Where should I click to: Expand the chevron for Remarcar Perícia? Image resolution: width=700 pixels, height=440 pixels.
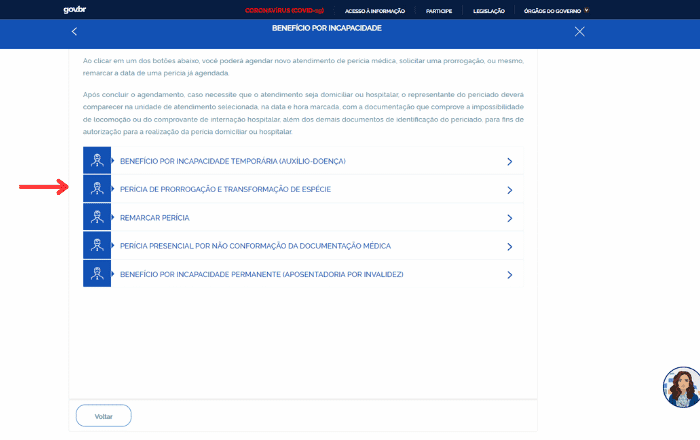pyautogui.click(x=509, y=217)
